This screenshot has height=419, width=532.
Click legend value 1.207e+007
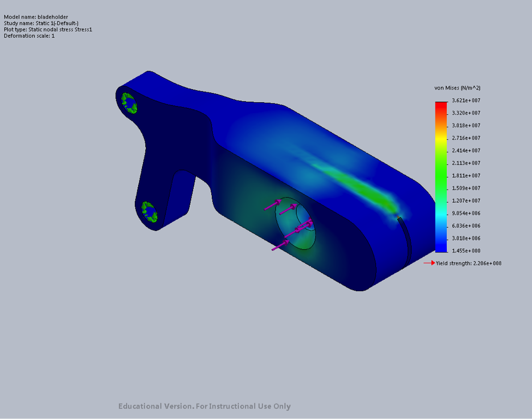click(x=466, y=201)
